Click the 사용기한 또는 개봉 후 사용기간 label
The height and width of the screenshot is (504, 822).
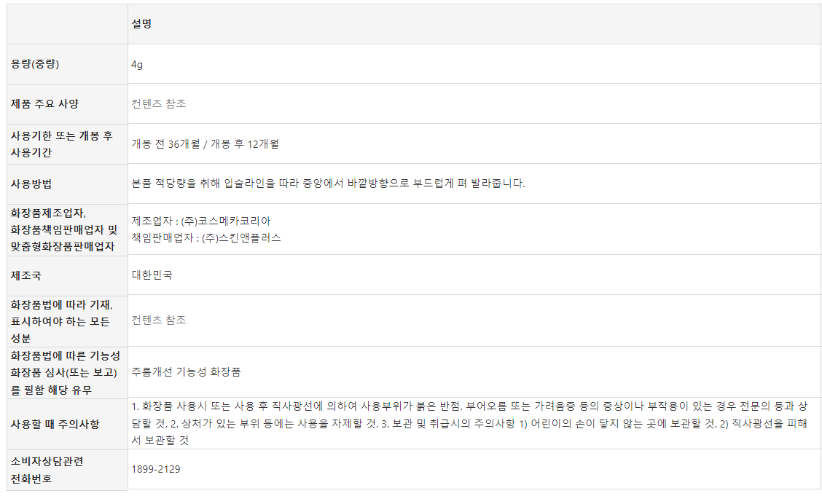pyautogui.click(x=62, y=143)
